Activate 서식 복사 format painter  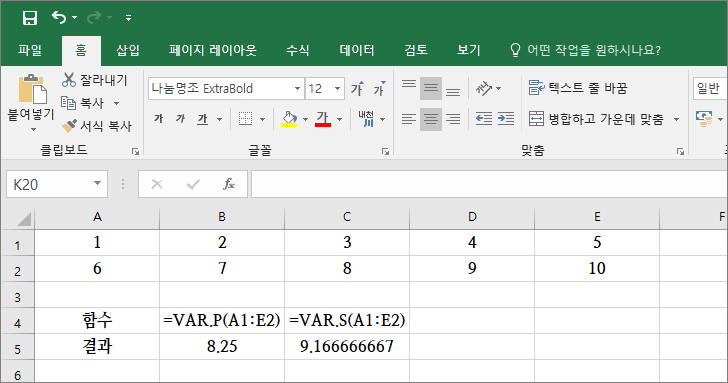click(x=97, y=126)
